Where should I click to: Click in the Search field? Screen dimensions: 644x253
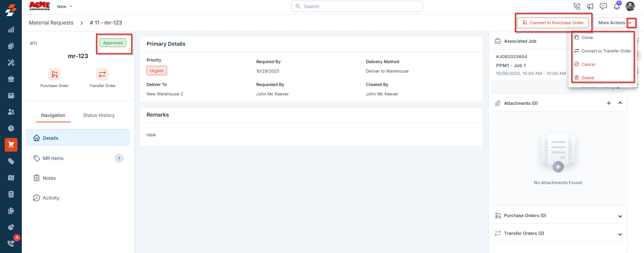(357, 6)
